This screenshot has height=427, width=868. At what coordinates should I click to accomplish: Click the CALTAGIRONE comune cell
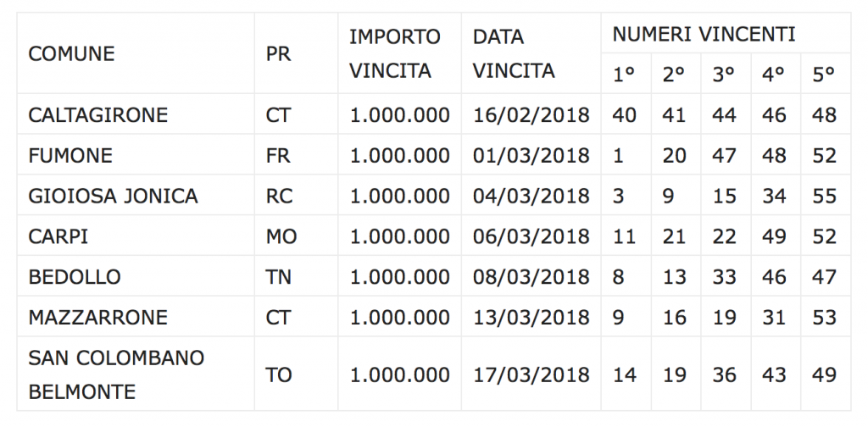(98, 114)
